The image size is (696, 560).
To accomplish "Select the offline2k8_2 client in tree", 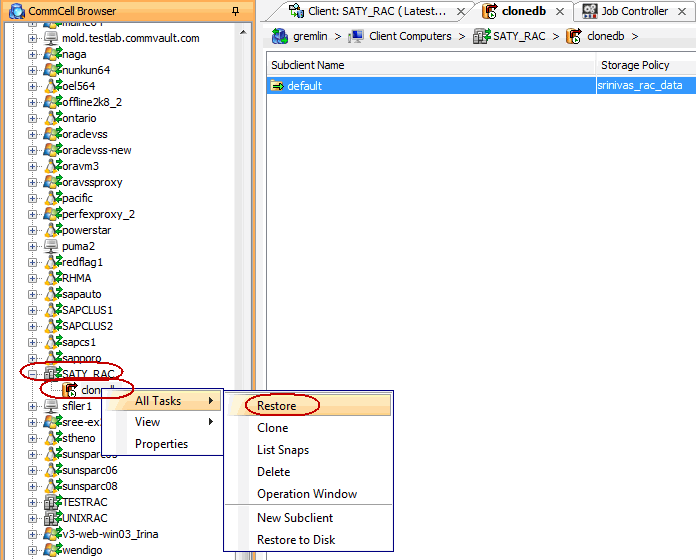I will pos(91,102).
